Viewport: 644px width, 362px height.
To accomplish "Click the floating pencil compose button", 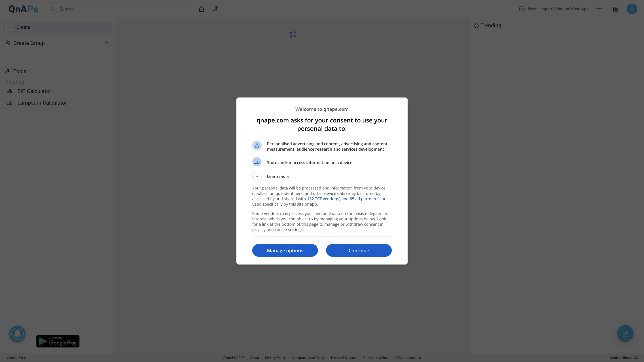I will [625, 333].
